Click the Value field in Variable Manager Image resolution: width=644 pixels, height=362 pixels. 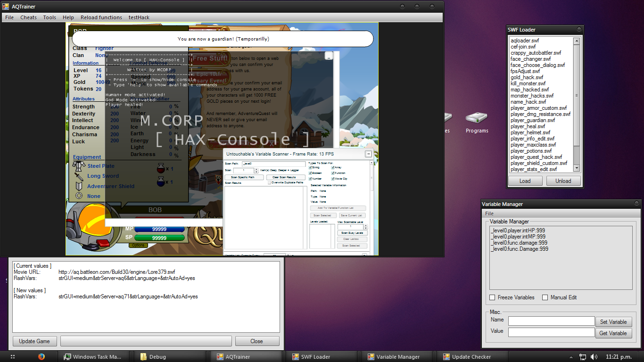tap(551, 332)
